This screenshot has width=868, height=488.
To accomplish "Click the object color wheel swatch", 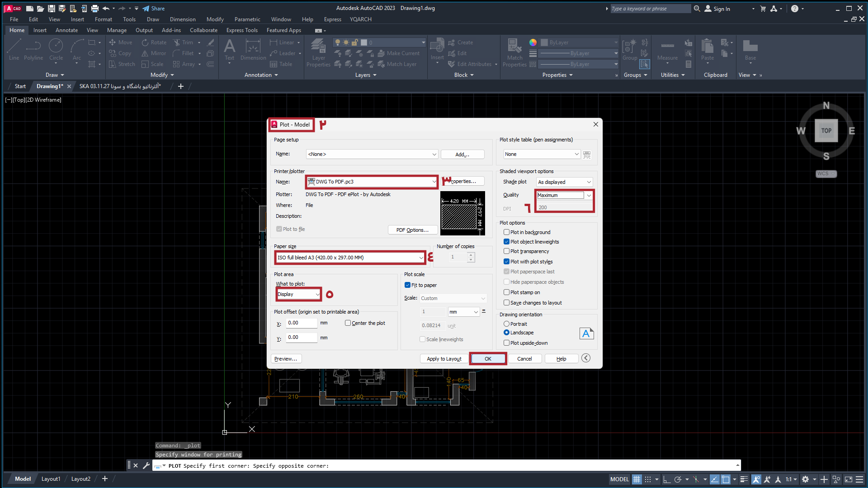I will click(x=533, y=42).
